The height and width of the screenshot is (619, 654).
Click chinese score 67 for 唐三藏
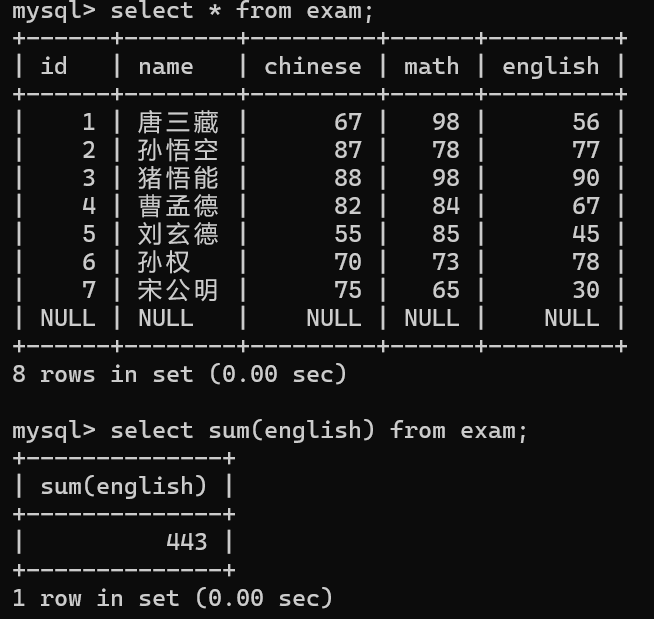point(348,122)
